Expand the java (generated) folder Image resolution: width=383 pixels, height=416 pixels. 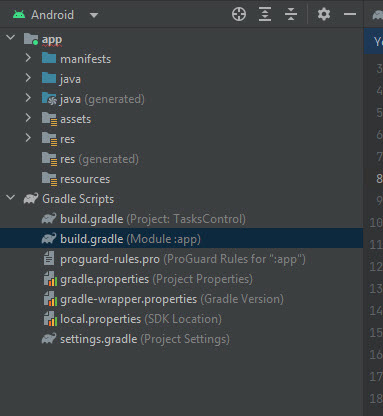28,98
